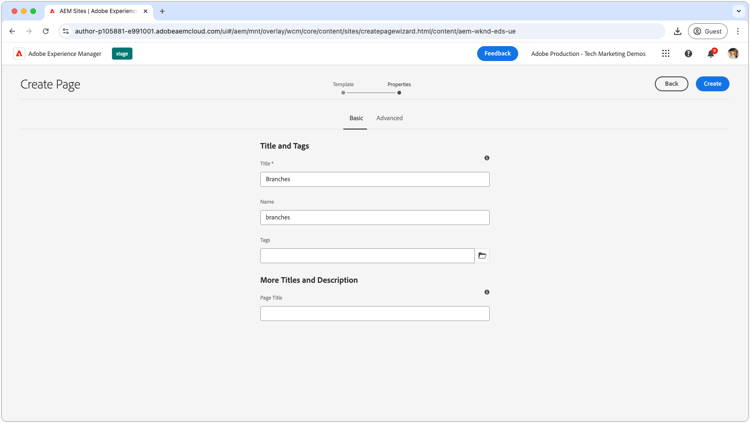Image resolution: width=750 pixels, height=423 pixels.
Task: Click the browser forward arrow
Action: coord(29,31)
